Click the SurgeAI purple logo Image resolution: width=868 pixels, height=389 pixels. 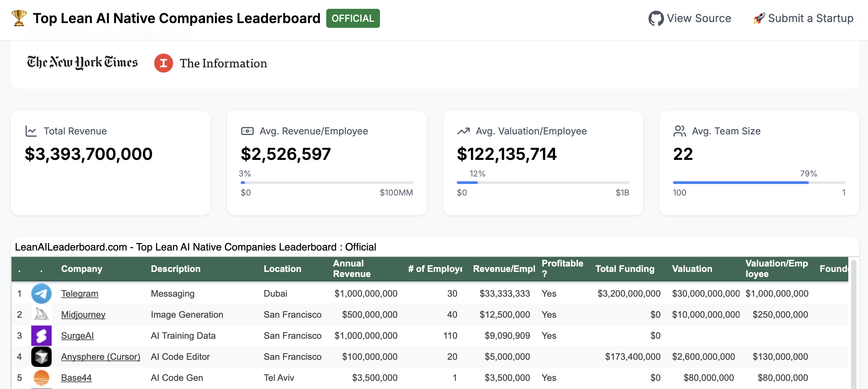click(x=41, y=335)
